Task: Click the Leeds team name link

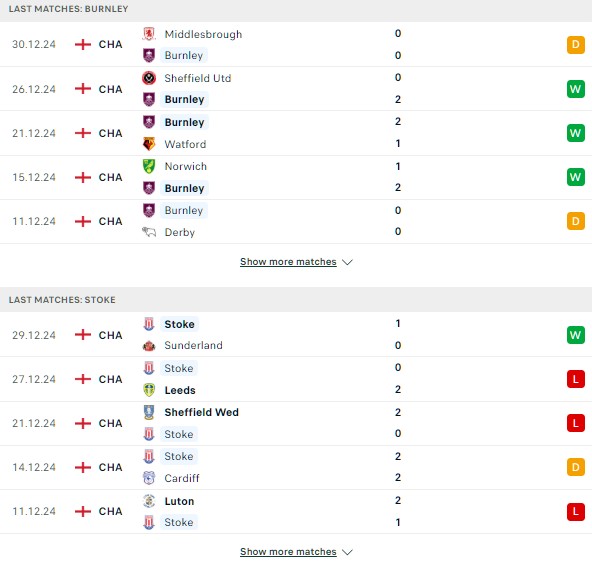Action: (x=180, y=390)
